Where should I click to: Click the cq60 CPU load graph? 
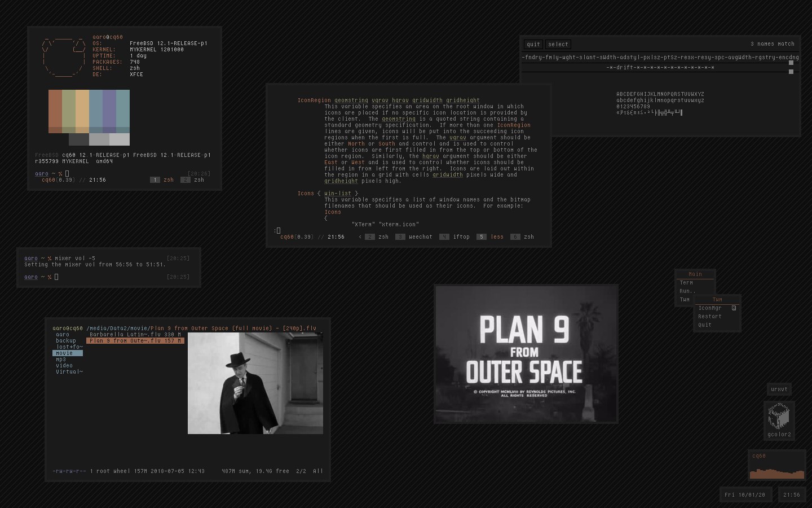tap(777, 465)
